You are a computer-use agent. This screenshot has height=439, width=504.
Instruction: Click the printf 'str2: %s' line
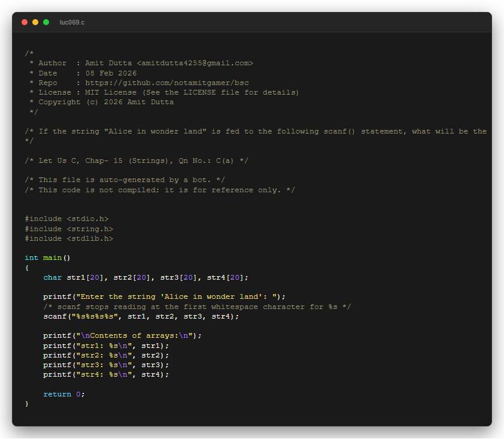coord(106,355)
